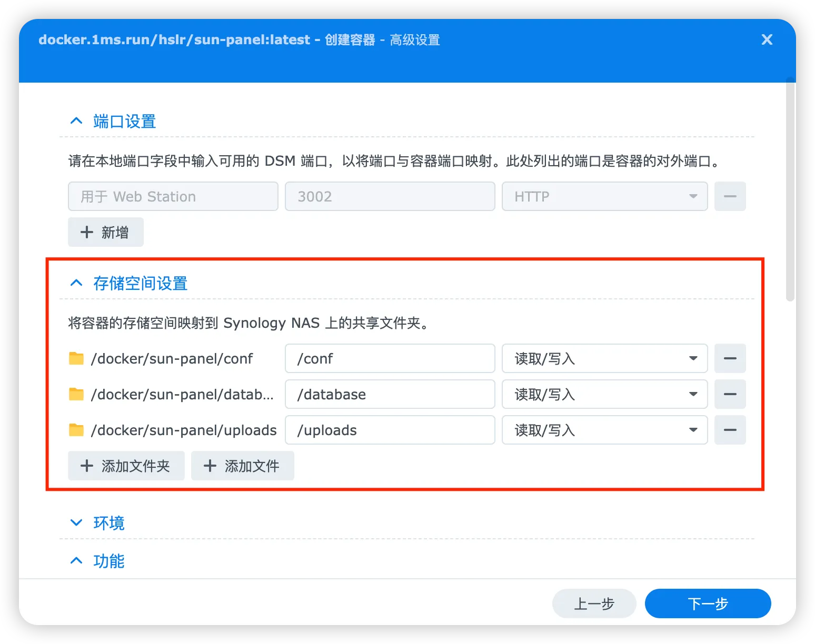This screenshot has width=815, height=644.
Task: Click 新增 to add a port
Action: 105,232
